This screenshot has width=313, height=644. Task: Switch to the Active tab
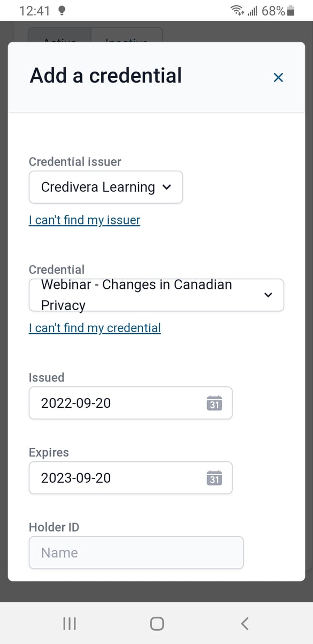tap(59, 40)
